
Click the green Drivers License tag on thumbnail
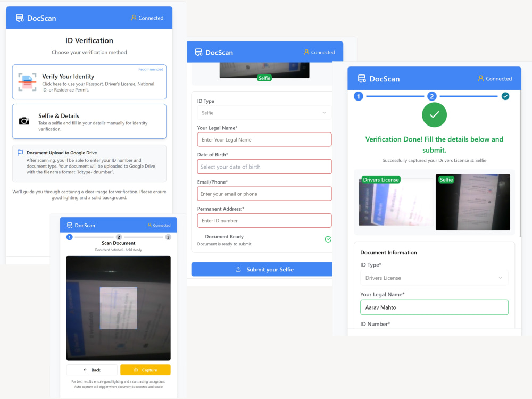point(381,180)
